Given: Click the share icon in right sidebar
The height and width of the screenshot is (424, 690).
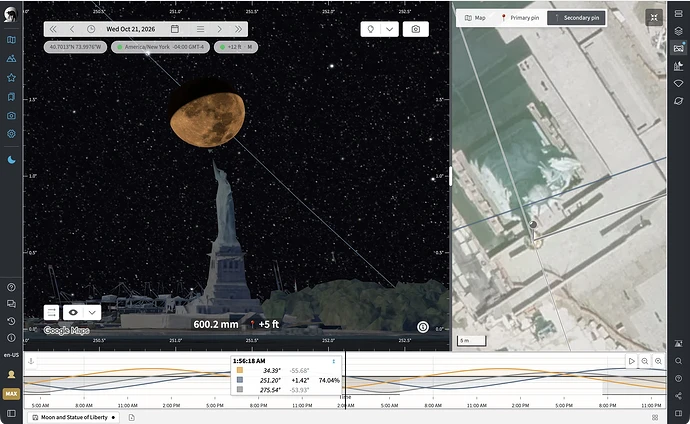Looking at the screenshot, I should coord(679,396).
